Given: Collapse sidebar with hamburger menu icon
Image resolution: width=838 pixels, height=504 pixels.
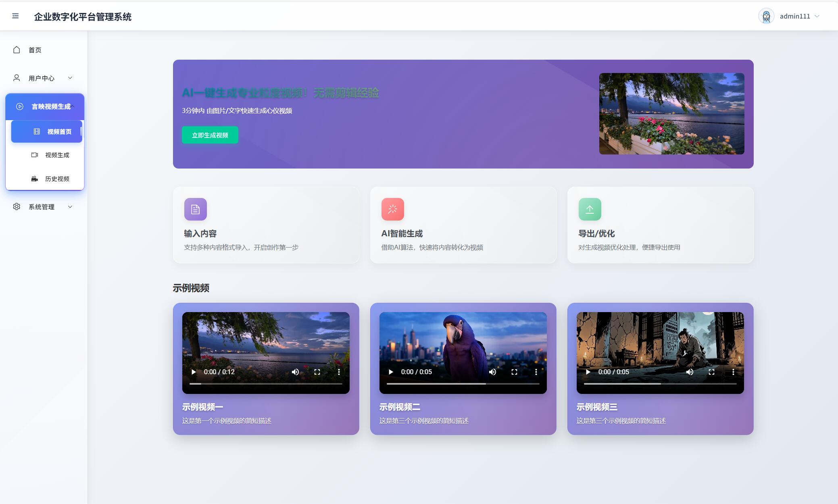Looking at the screenshot, I should click(x=15, y=16).
